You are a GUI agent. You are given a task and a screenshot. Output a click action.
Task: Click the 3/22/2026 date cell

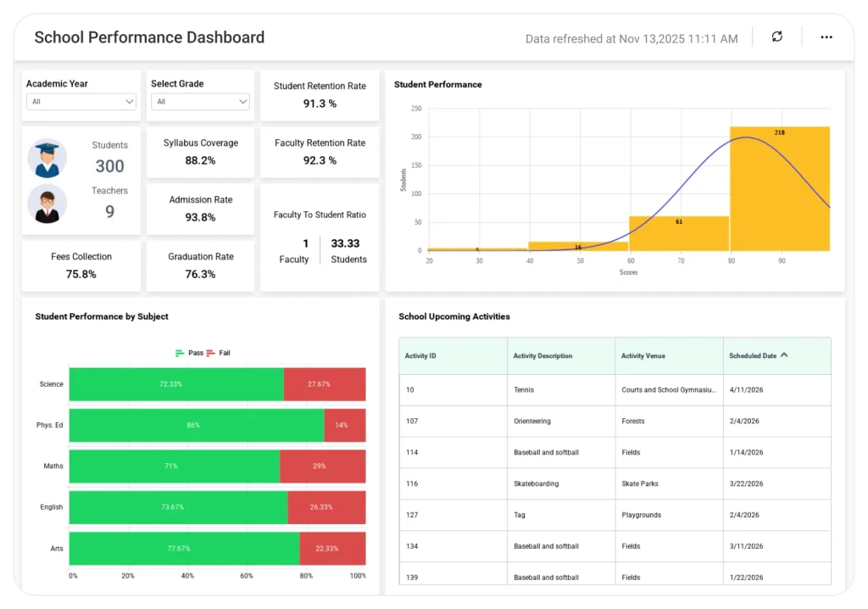click(776, 483)
